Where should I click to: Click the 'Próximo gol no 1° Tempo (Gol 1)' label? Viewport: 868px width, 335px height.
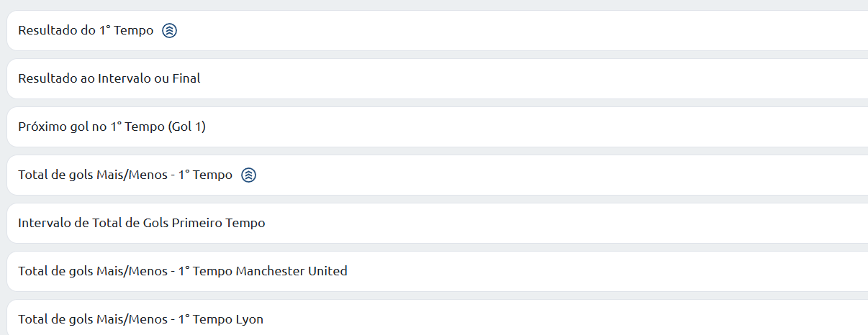click(x=112, y=127)
